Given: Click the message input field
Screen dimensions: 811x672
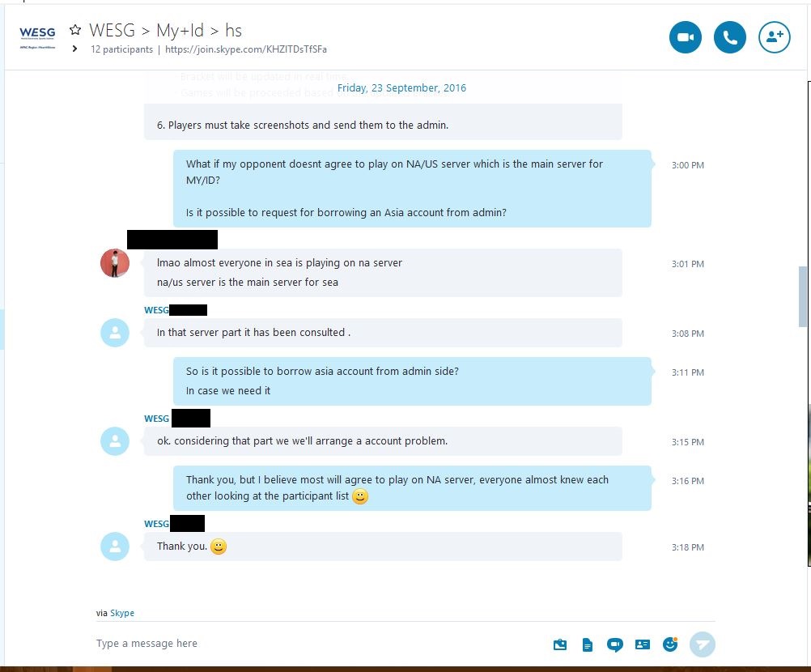Looking at the screenshot, I should click(x=321, y=644).
